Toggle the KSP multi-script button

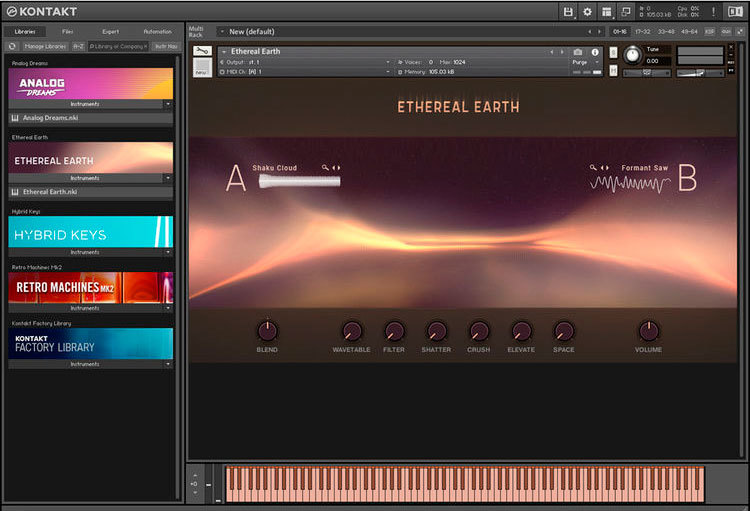coord(710,31)
